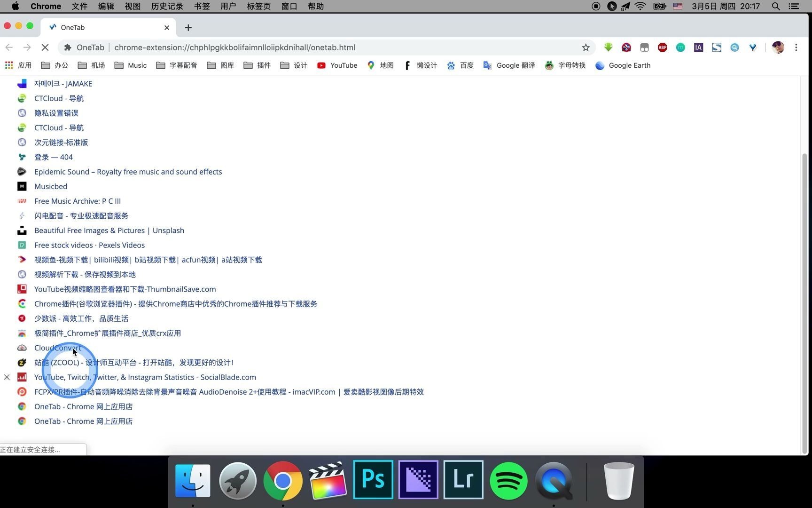
Task: Open Chrome's three-dot menu
Action: tap(796, 47)
